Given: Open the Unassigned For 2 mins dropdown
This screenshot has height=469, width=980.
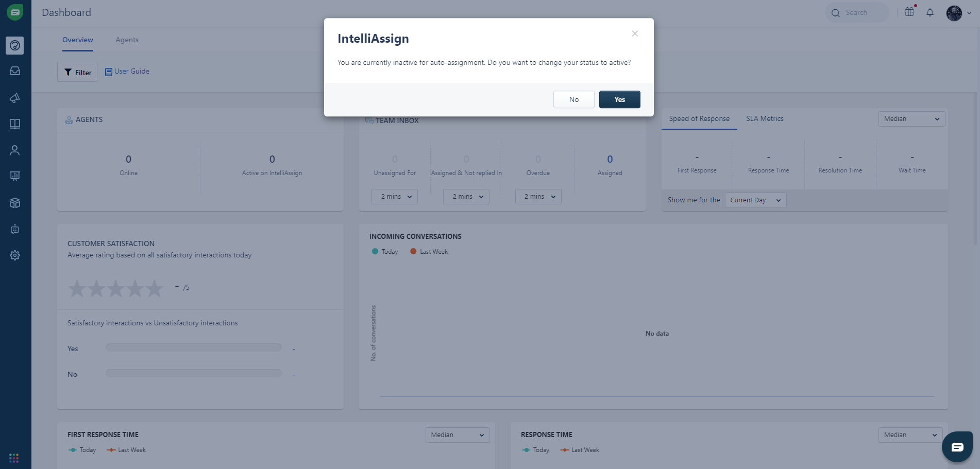Looking at the screenshot, I should 395,197.
